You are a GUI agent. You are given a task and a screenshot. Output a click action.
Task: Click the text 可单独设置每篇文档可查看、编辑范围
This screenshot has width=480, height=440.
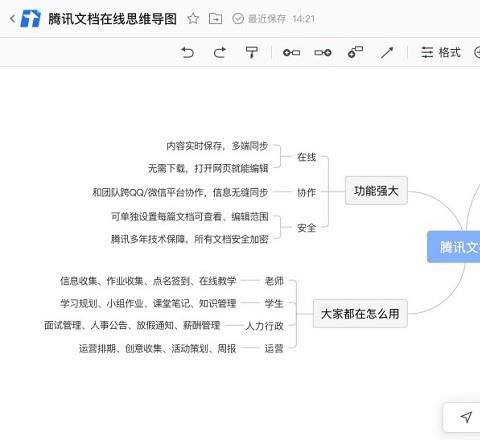(190, 217)
